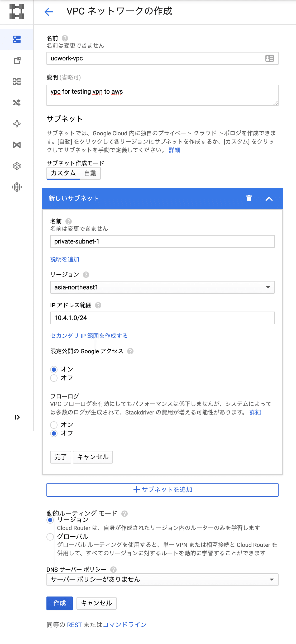The width and height of the screenshot is (296, 644).
Task: Select グローバル dynamic routing mode
Action: pyautogui.click(x=50, y=537)
